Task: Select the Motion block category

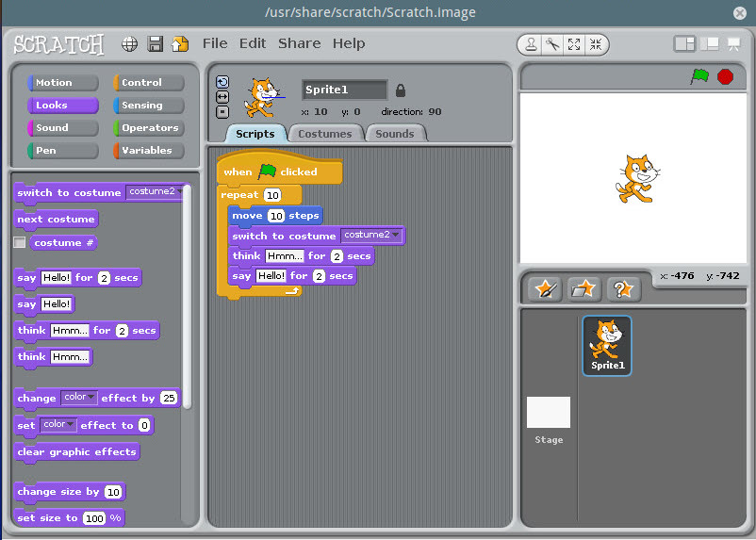Action: (x=63, y=82)
